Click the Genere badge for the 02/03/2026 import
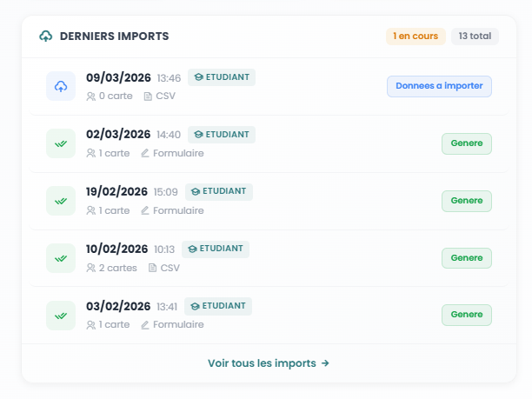 coord(467,143)
